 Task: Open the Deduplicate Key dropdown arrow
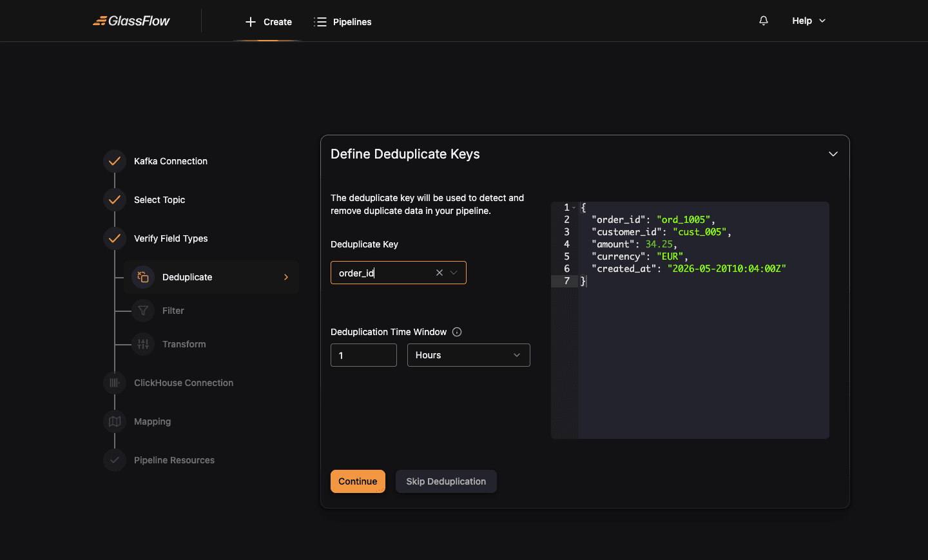click(x=454, y=273)
